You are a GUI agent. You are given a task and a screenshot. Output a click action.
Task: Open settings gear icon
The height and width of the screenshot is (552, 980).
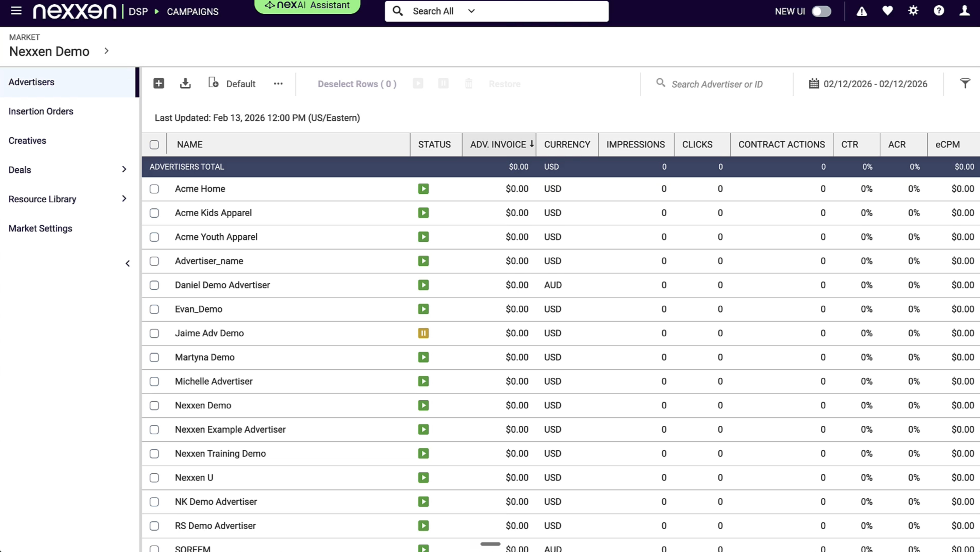click(x=913, y=11)
